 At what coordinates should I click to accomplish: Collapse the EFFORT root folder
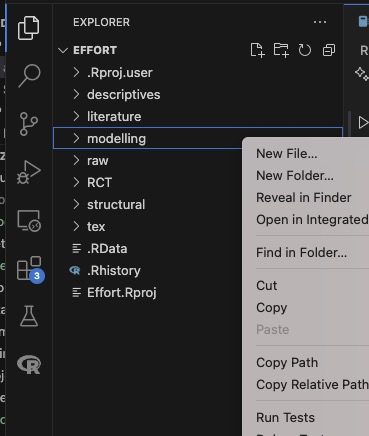[63, 50]
